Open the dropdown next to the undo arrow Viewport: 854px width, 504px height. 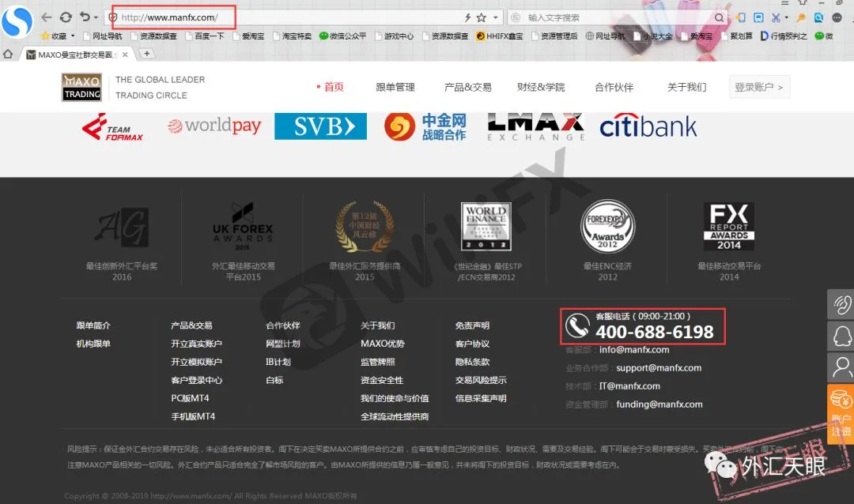(96, 17)
